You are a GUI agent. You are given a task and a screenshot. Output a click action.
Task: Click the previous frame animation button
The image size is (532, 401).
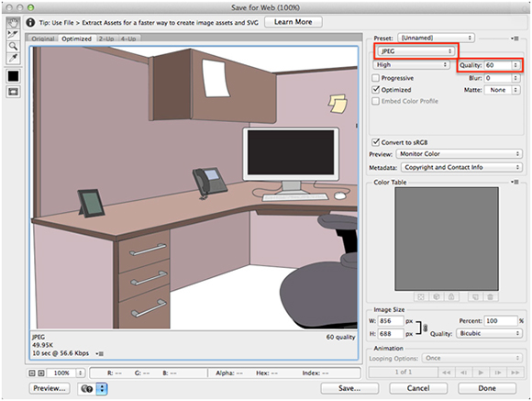coord(463,373)
